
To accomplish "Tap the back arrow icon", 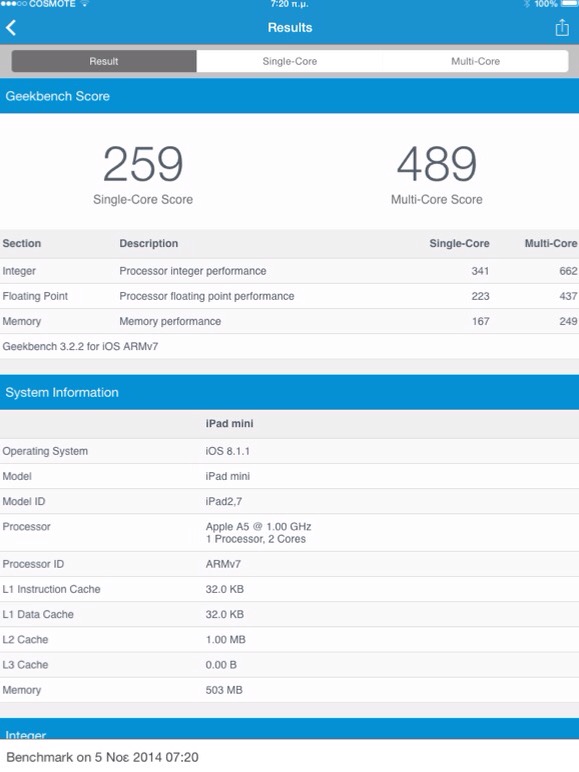I will [x=11, y=28].
